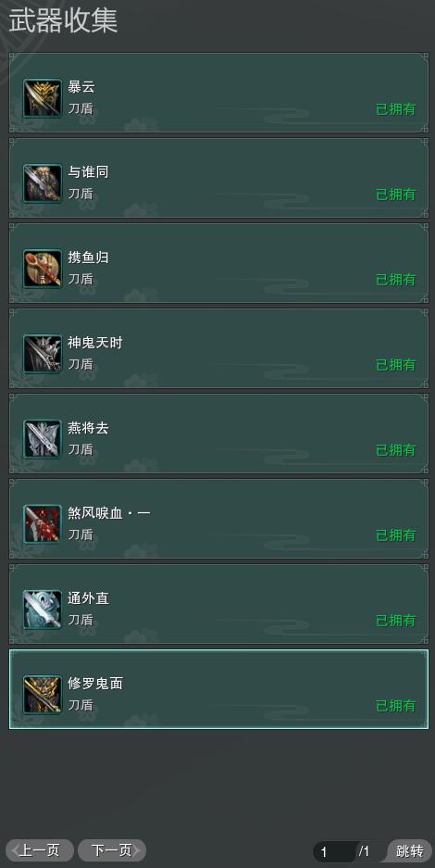
Task: Select the 燕将去 weapon name label
Action: click(x=88, y=428)
